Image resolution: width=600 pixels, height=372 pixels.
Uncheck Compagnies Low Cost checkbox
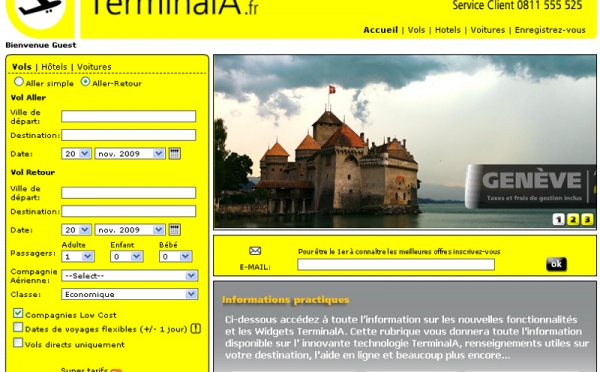click(x=18, y=313)
